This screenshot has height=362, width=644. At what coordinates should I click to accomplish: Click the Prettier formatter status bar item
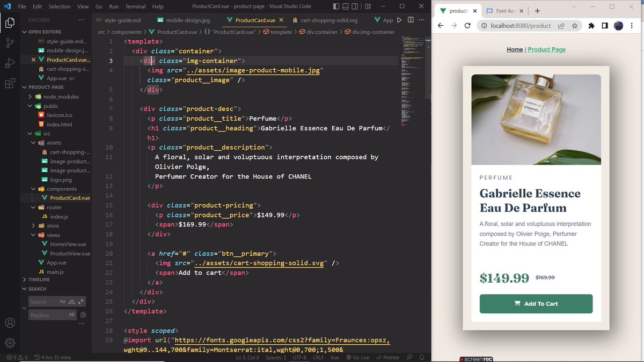click(387, 357)
